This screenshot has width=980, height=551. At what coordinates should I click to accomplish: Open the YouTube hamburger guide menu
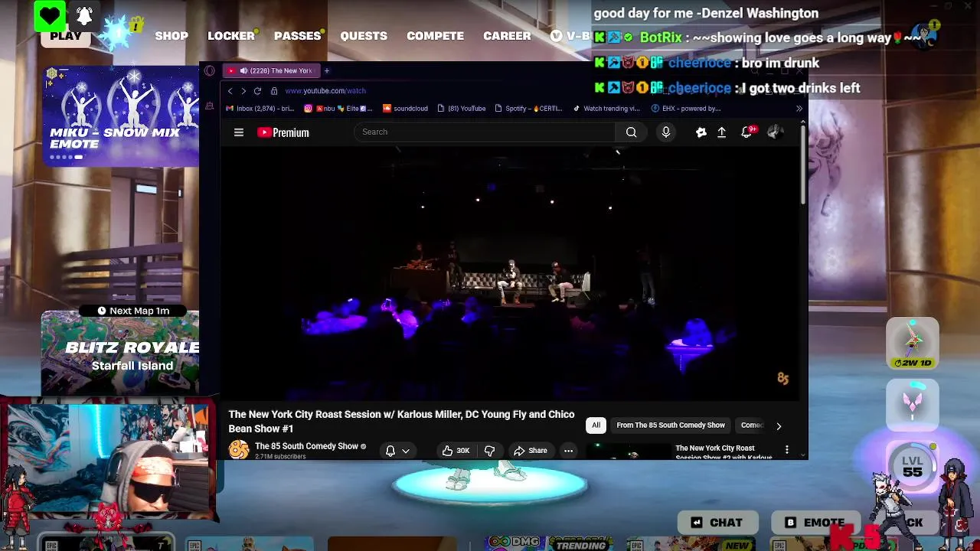pyautogui.click(x=239, y=132)
